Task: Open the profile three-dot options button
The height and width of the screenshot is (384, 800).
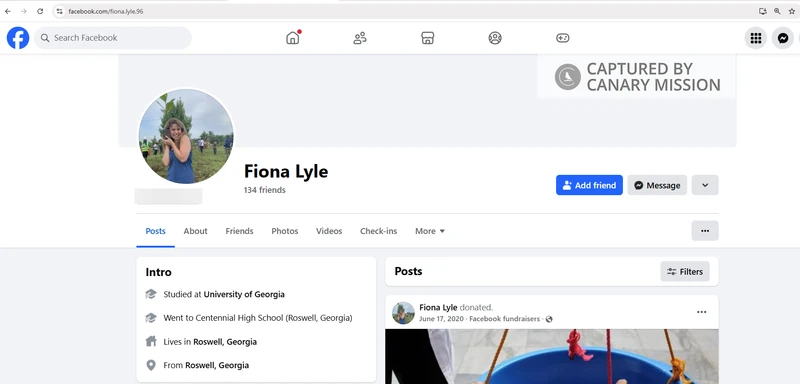Action: (x=705, y=231)
